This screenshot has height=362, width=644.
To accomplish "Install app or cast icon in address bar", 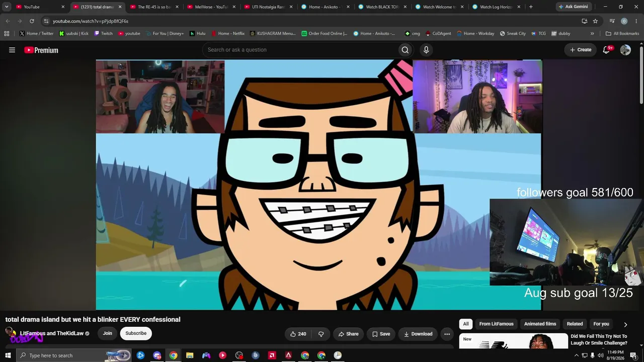I will coord(584,21).
